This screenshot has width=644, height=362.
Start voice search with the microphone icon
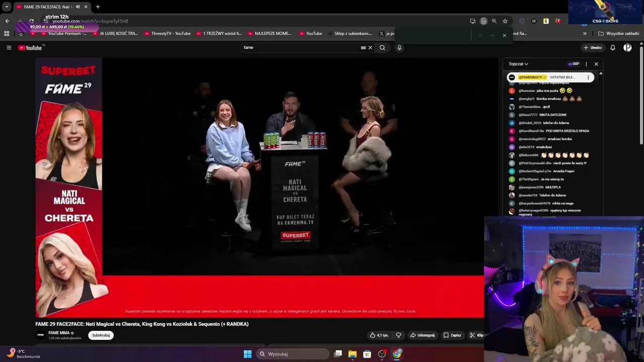[x=399, y=48]
